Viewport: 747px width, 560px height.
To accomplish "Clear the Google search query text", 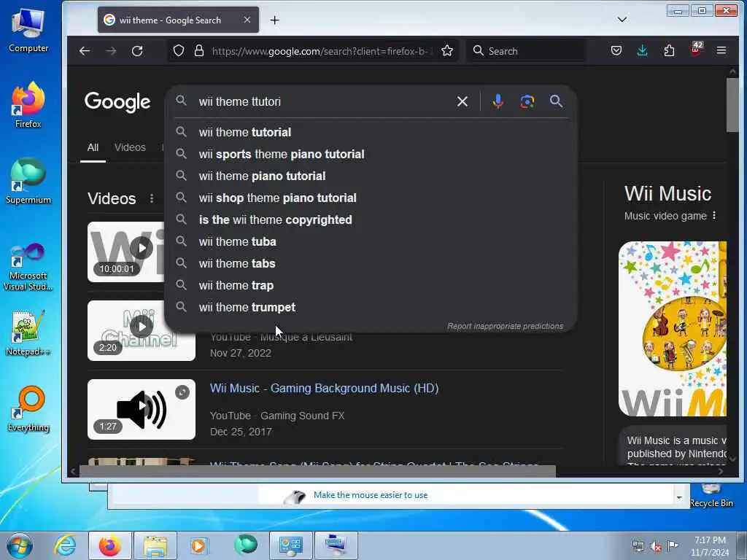I will click(x=462, y=101).
